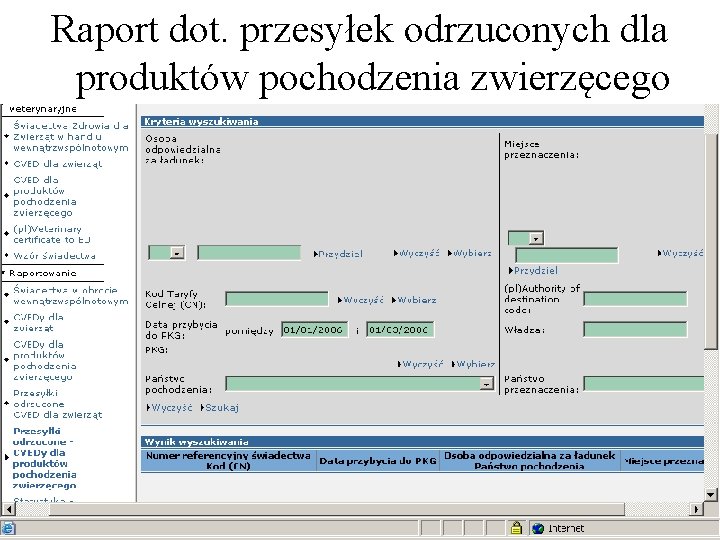Open Veterinary certificate to EU sidebar item
720x540 pixels.
52,234
